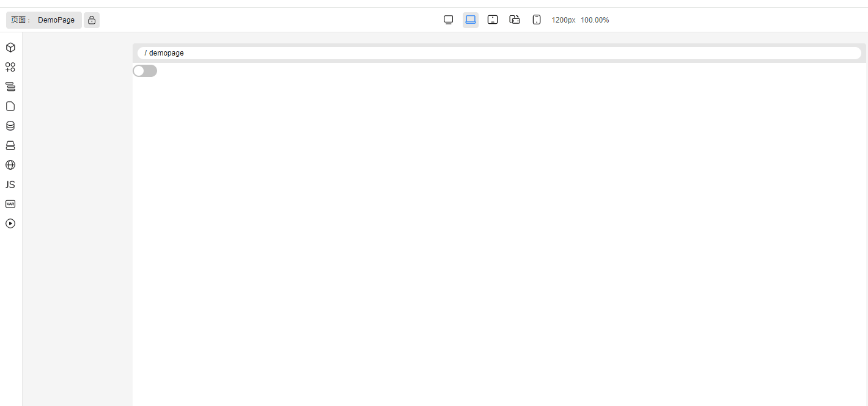This screenshot has height=406, width=868.
Task: Open the data source database icon
Action: click(x=10, y=126)
